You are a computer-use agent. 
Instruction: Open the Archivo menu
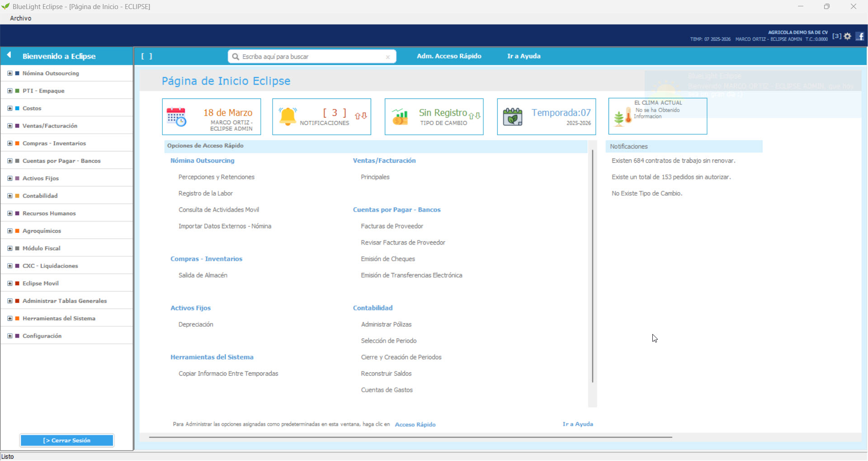click(x=20, y=18)
